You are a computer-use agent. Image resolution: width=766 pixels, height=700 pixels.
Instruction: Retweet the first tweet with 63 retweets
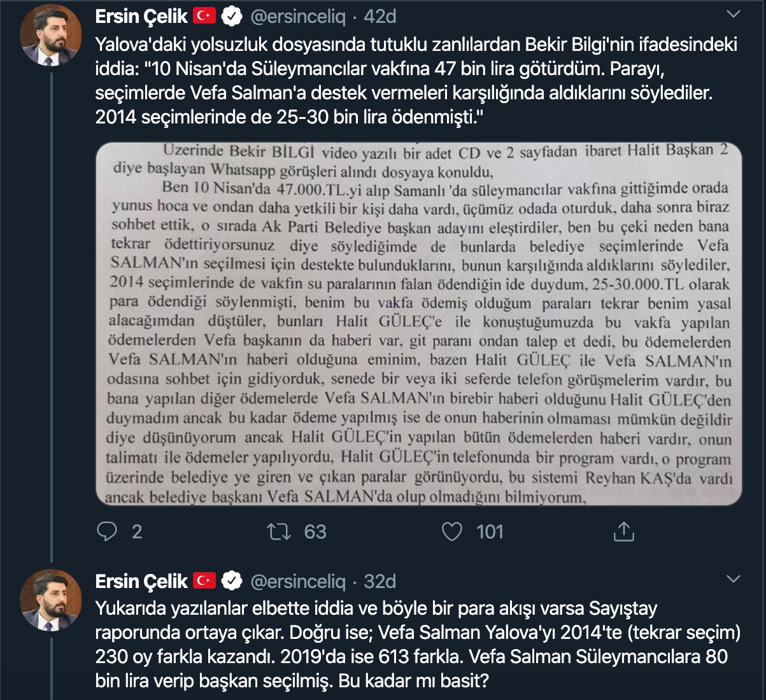tap(279, 531)
